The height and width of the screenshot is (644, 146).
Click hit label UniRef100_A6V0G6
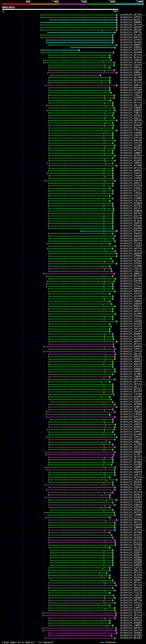tap(131, 88)
